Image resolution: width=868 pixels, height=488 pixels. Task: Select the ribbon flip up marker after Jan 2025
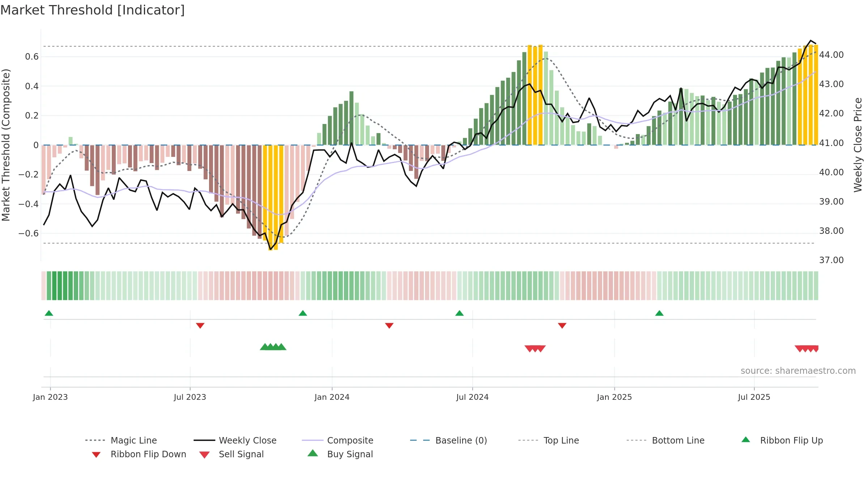pos(659,313)
